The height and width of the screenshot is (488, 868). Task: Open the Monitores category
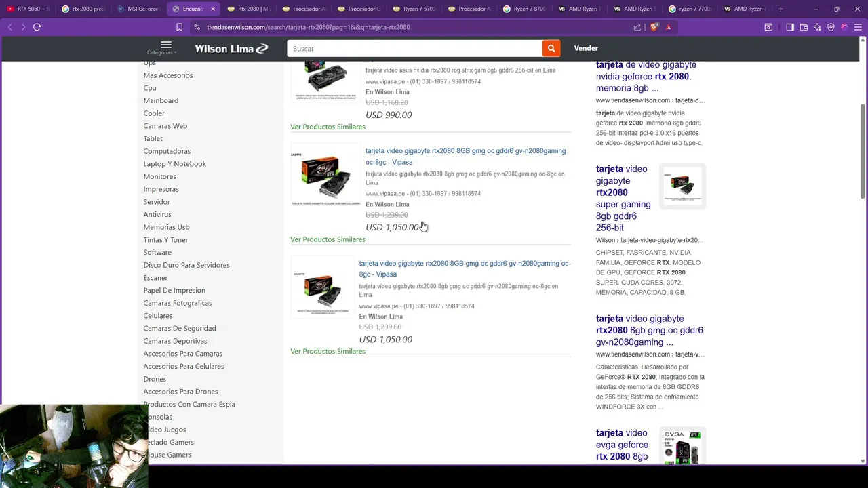click(159, 176)
